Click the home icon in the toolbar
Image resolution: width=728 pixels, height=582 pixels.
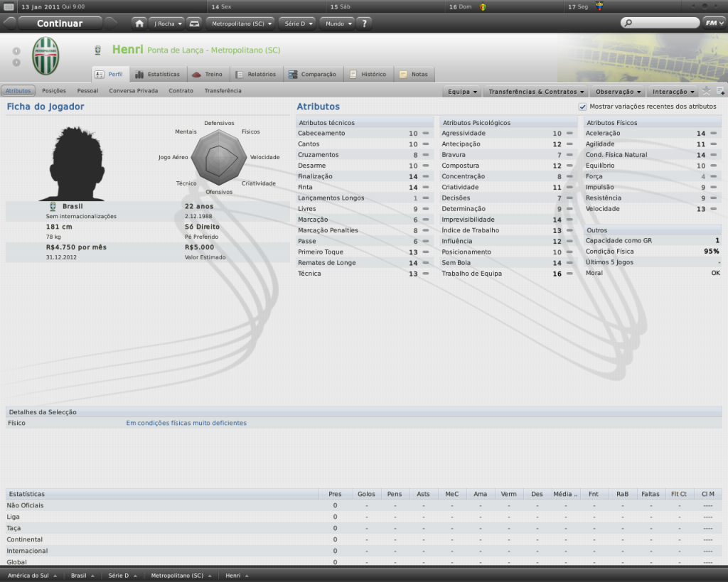pyautogui.click(x=139, y=23)
